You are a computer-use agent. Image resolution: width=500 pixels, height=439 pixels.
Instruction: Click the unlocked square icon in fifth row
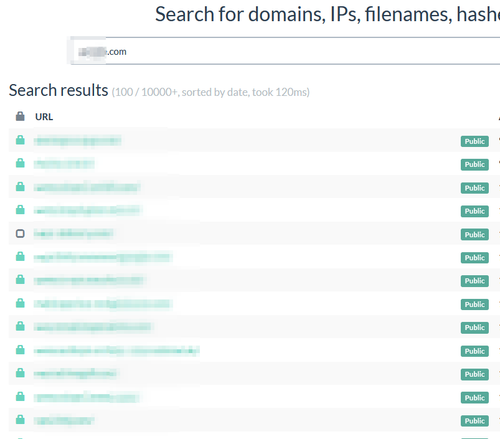pos(20,233)
